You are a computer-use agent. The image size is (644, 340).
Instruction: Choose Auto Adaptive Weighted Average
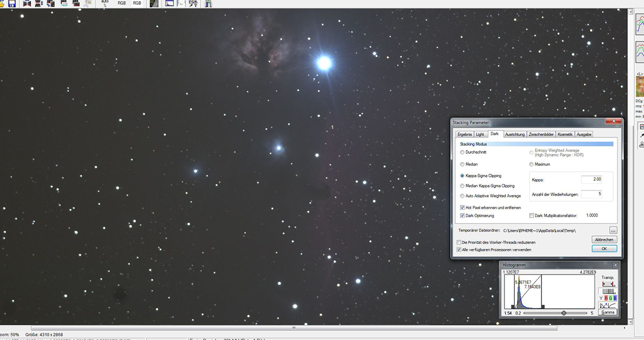click(x=463, y=196)
